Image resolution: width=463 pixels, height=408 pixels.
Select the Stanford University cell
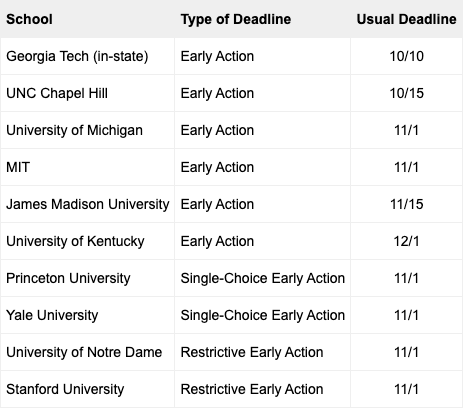87,389
